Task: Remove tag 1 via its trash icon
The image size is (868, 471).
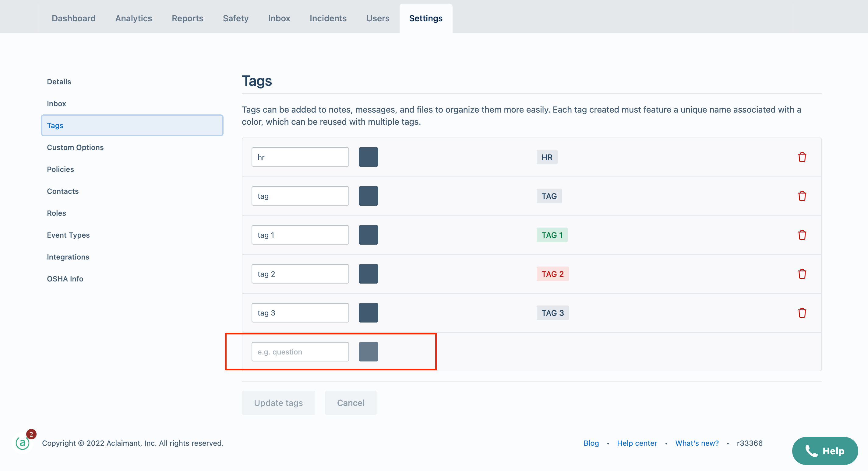Action: [802, 235]
